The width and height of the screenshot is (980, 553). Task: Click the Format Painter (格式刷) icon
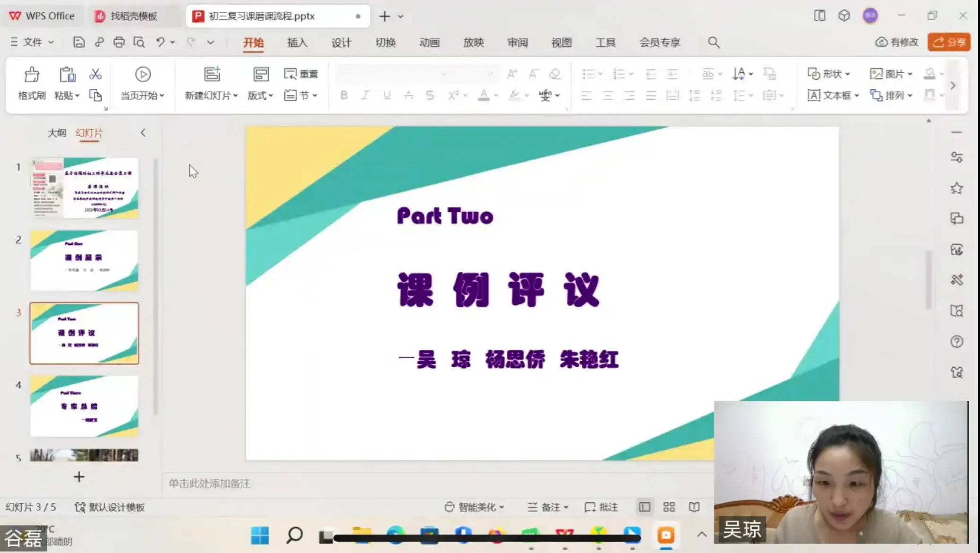pos(32,75)
